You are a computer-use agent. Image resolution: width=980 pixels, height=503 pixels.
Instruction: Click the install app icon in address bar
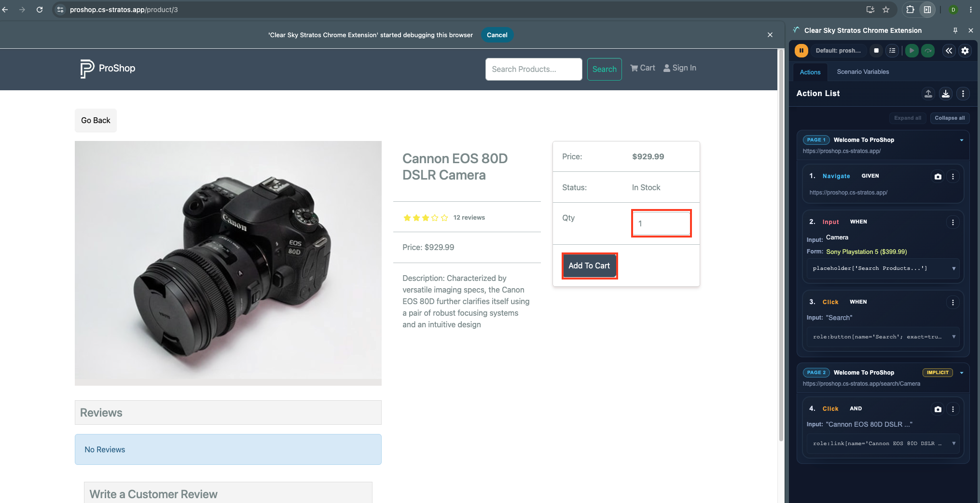click(870, 10)
